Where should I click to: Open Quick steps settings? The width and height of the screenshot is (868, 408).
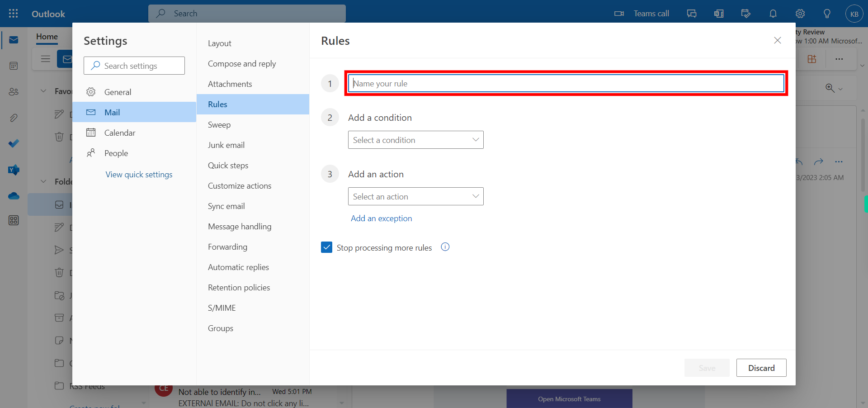click(x=253, y=166)
